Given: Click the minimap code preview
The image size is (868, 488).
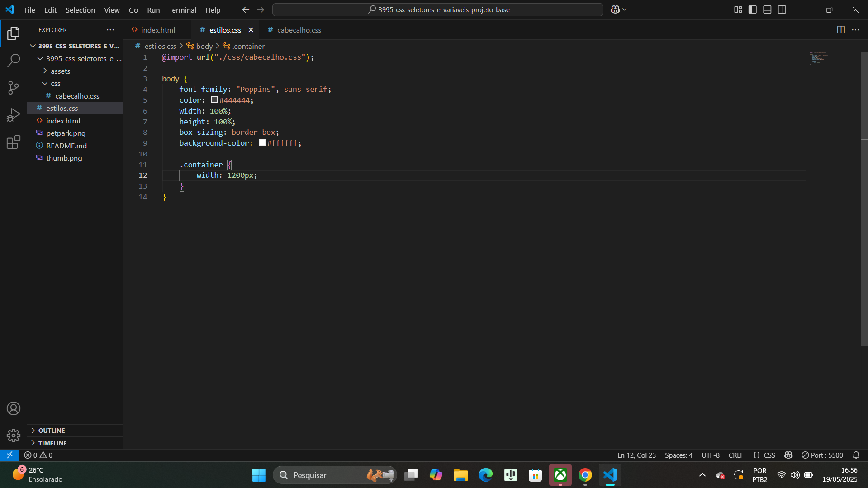Looking at the screenshot, I should (x=818, y=57).
